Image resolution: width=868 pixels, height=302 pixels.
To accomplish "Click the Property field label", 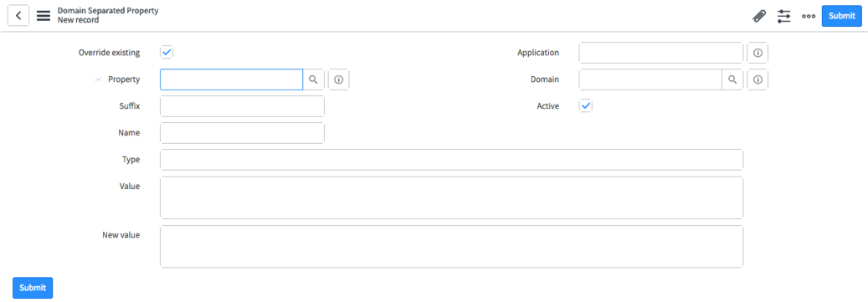I will 124,79.
